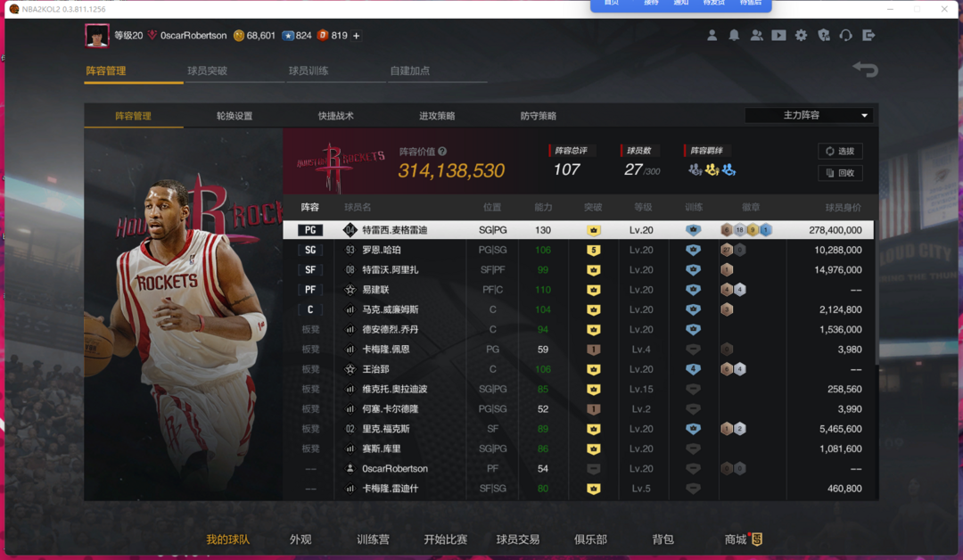Select the C lineup slot
Screen dimensions: 963x560
point(310,309)
